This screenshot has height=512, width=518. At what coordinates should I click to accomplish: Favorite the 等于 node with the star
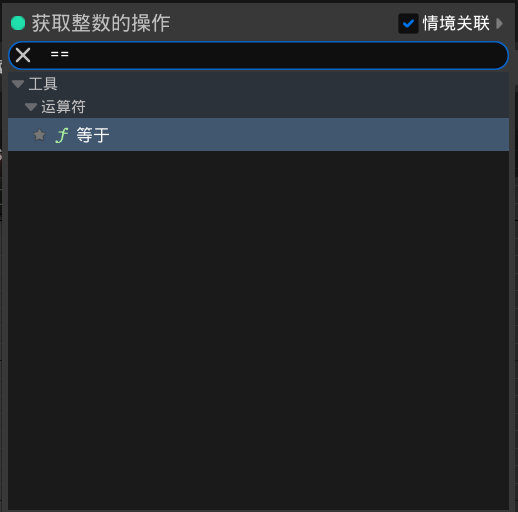39,135
